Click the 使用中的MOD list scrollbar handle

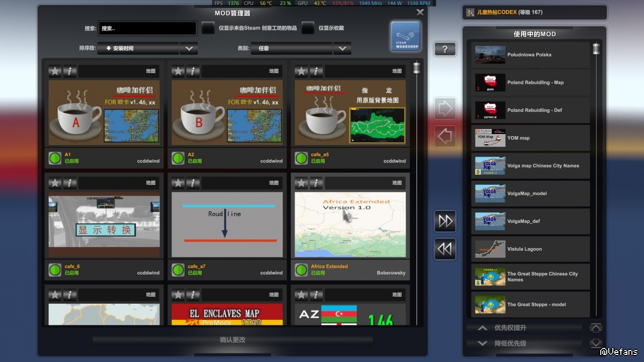pos(596,49)
